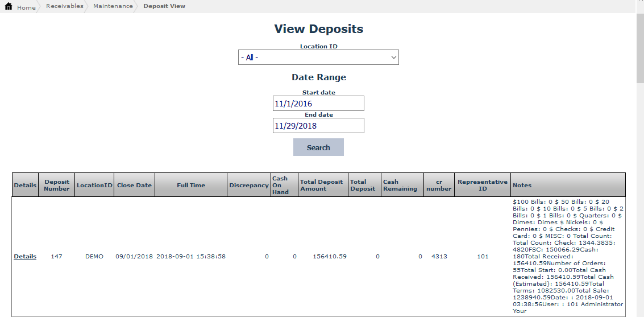Click the Home icon in breadcrumb
Screen dimensions: 644x317
pos(9,7)
